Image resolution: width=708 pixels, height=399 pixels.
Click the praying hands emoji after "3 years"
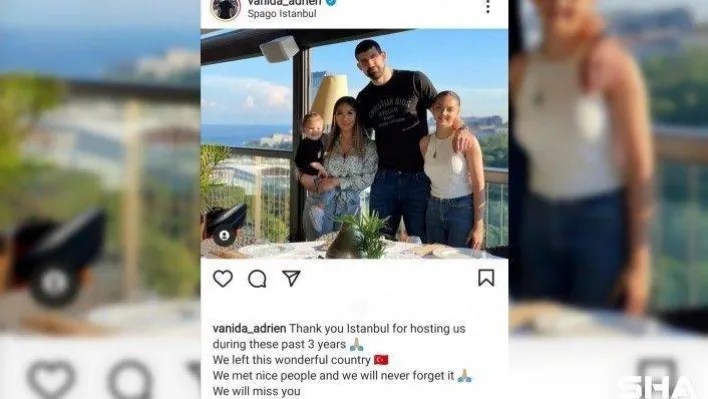(356, 344)
